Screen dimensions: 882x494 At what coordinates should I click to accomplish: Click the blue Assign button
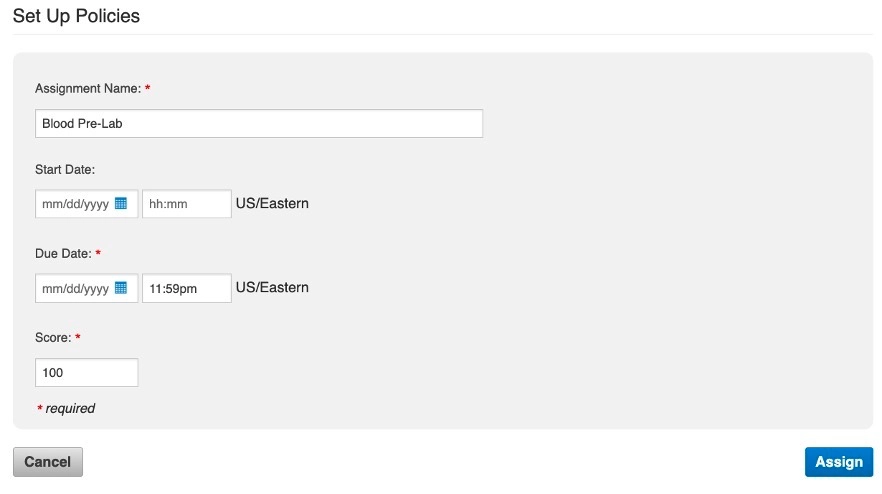(839, 462)
